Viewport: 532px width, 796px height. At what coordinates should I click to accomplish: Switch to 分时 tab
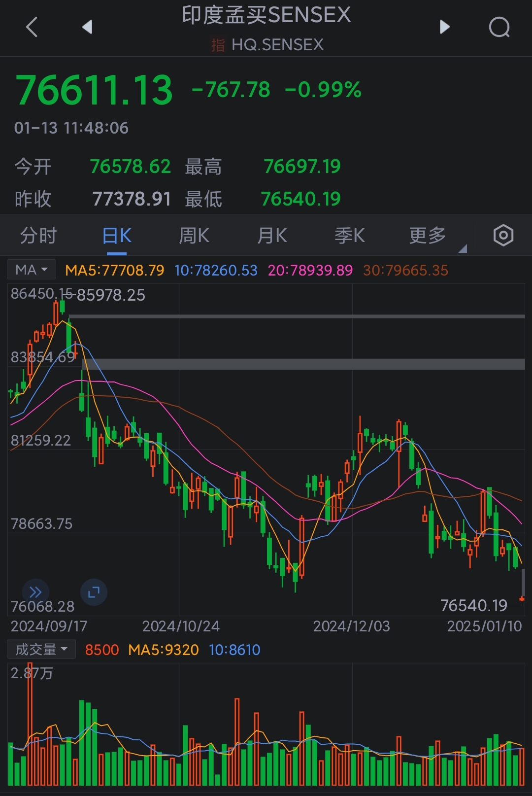[38, 236]
